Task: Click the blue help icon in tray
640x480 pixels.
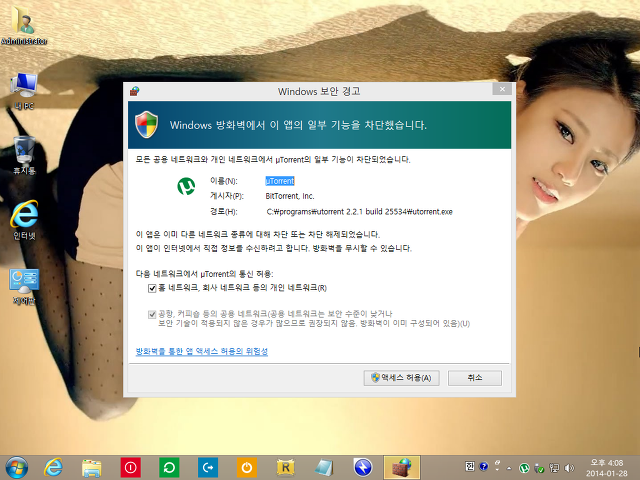Action: pyautogui.click(x=484, y=466)
